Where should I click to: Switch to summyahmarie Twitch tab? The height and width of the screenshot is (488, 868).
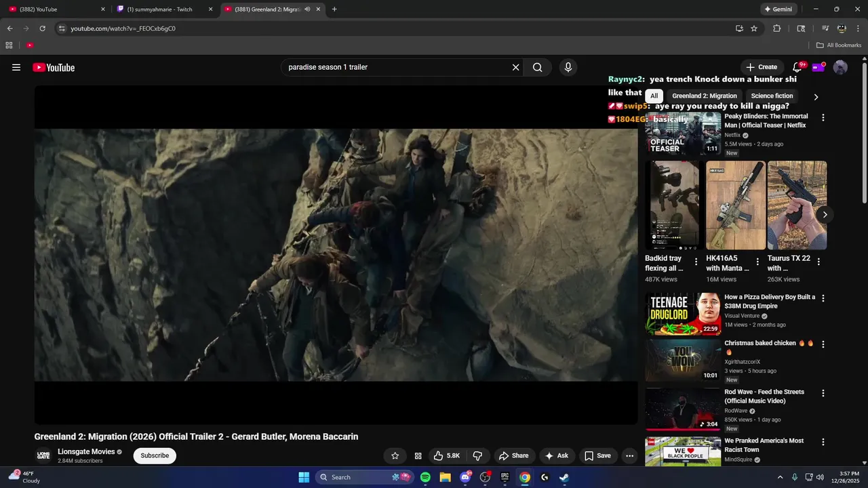[x=165, y=9]
